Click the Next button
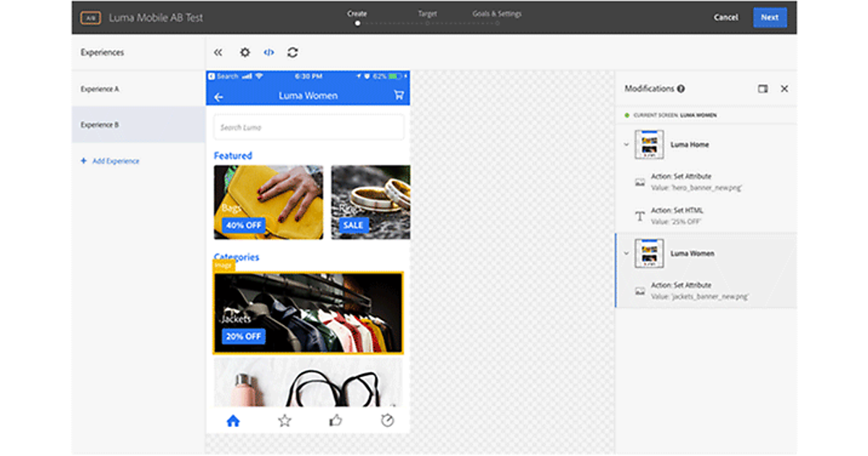The width and height of the screenshot is (868, 456). [770, 17]
